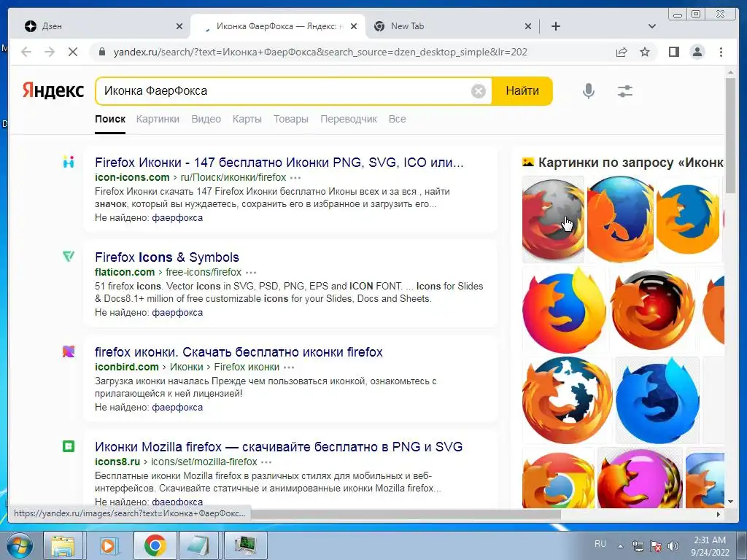Click the icon-icons.com favicon
This screenshot has width=747, height=560.
coord(69,162)
